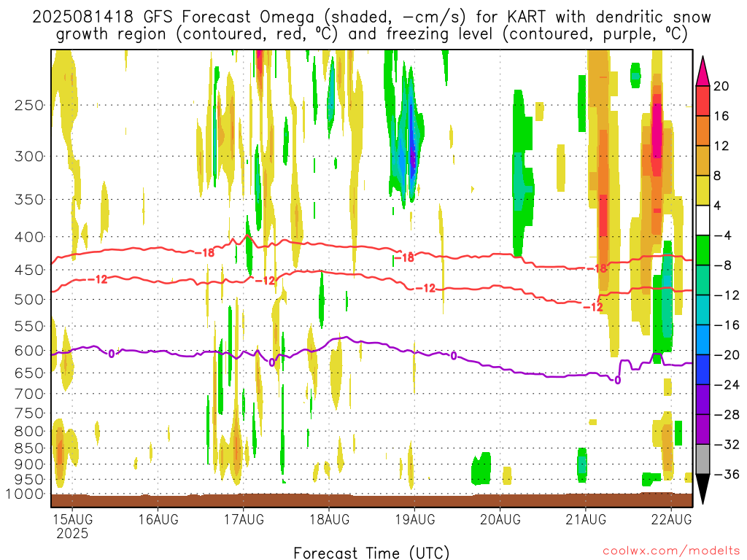Click the brown ground surface band
The image size is (747, 560).
tap(371, 500)
